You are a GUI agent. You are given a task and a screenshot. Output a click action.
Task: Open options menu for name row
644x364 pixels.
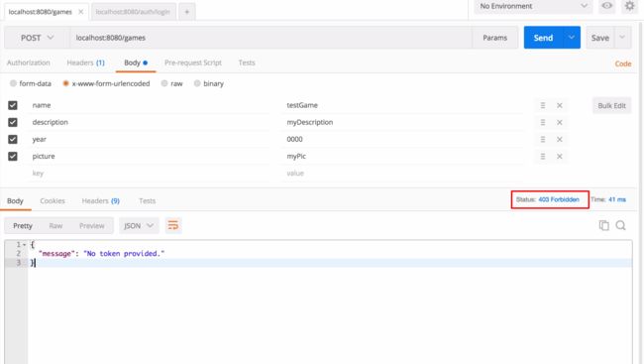tap(543, 105)
